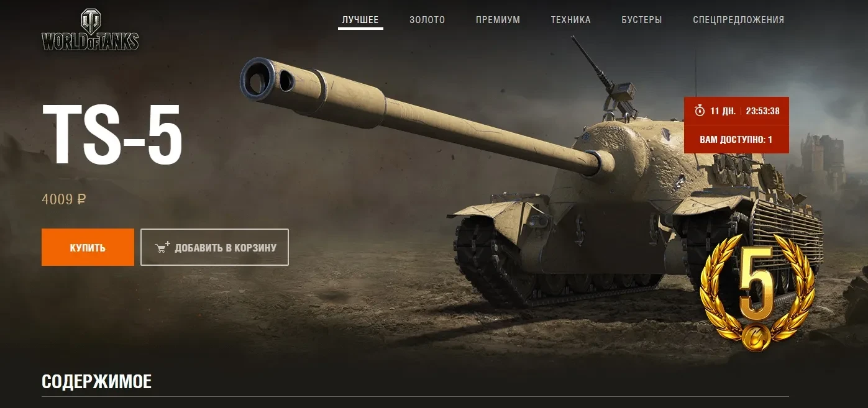Click the Вам доступно: 1 red label
The height and width of the screenshot is (408, 868).
click(x=736, y=140)
